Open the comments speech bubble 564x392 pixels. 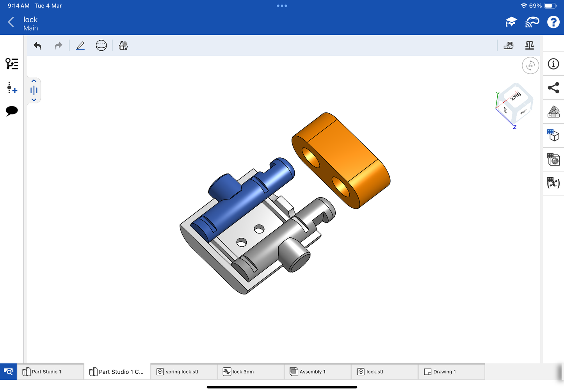12,111
